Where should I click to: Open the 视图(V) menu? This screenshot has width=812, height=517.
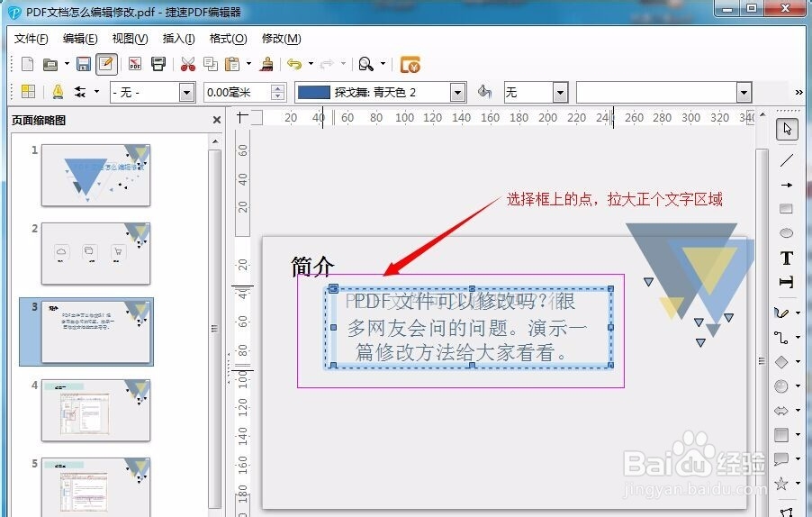(130, 39)
